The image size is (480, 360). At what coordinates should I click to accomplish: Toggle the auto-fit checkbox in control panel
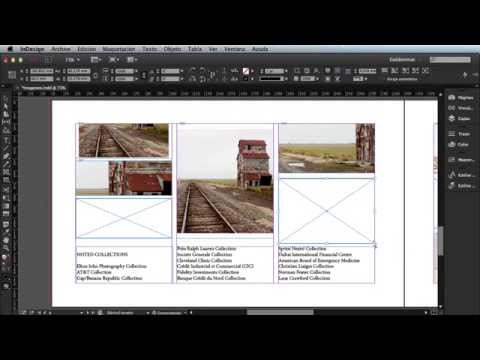click(384, 79)
